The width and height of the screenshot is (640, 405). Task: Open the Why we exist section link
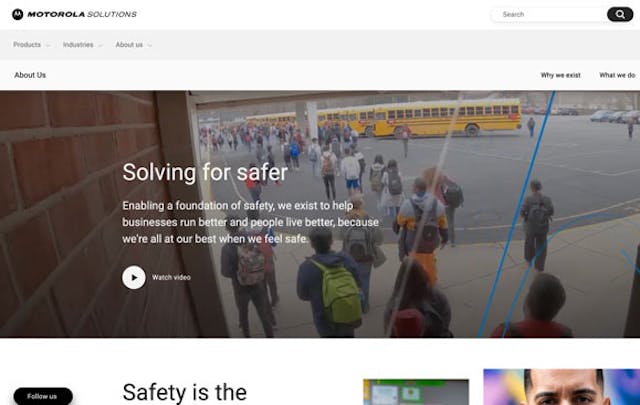560,75
